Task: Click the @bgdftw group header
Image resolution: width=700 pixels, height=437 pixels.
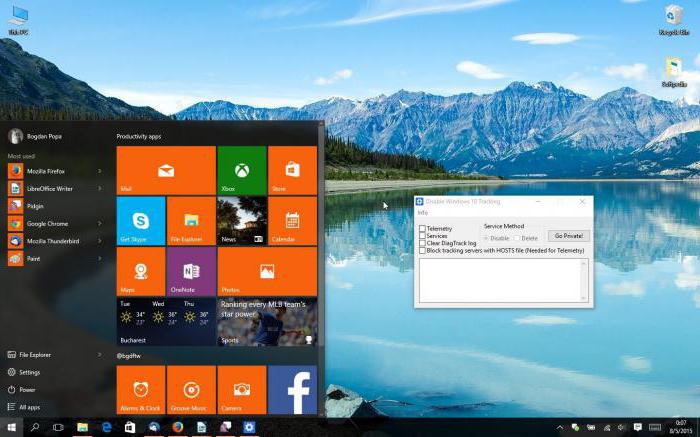Action: [129, 356]
